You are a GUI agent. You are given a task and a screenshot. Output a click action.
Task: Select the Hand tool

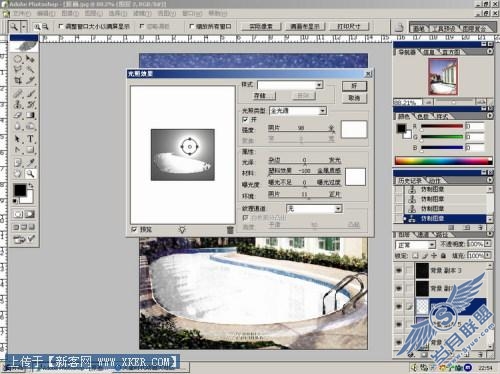(18, 174)
